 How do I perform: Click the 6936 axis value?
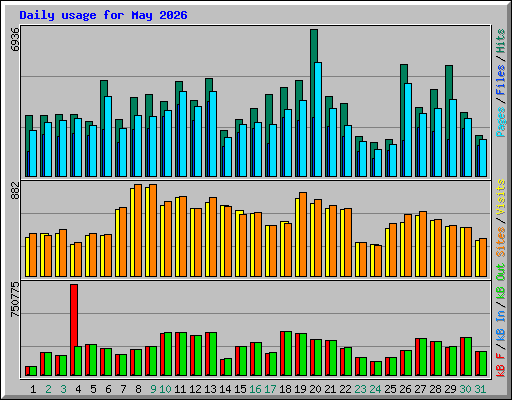(x=15, y=39)
